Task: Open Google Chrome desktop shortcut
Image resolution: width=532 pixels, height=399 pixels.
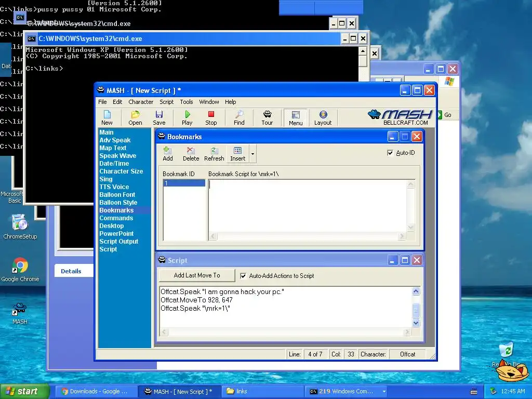Action: pos(20,270)
